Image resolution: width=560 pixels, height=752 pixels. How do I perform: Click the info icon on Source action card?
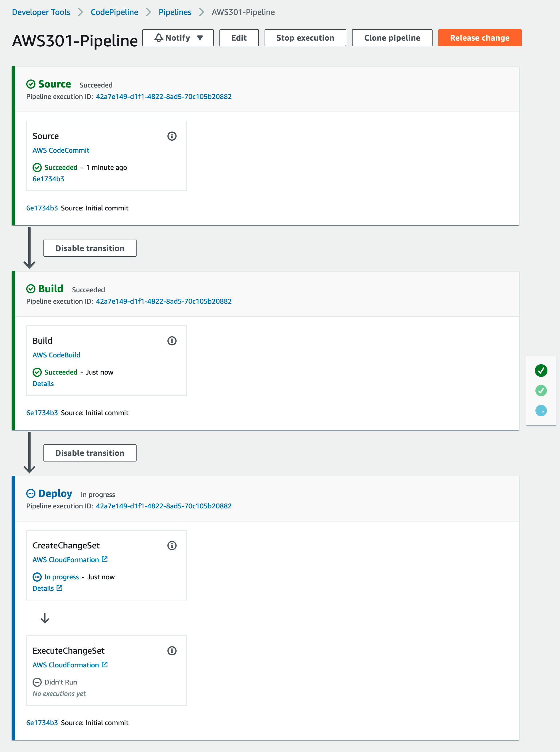click(x=172, y=136)
